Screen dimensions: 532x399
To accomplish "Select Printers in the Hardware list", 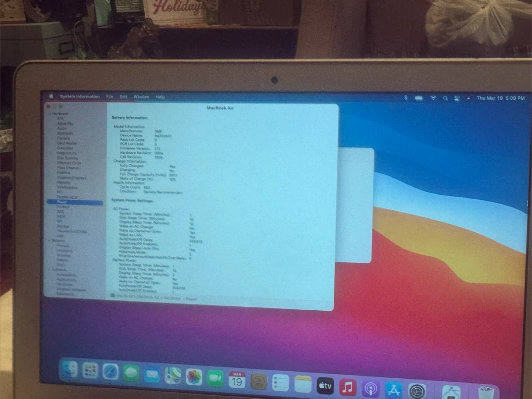I will pos(63,207).
